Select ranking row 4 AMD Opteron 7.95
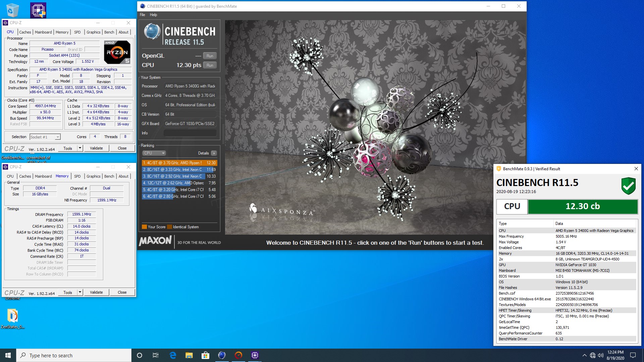The image size is (644, 362). point(179,183)
